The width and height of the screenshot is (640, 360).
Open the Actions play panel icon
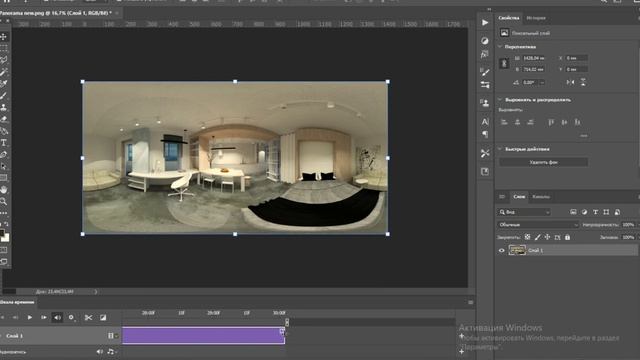(485, 22)
